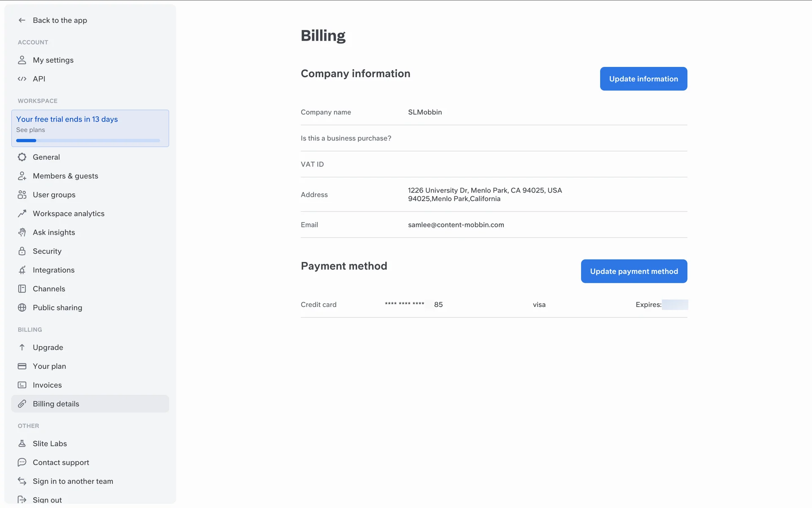812x508 pixels.
Task: Click the Public sharing globe icon
Action: (x=22, y=308)
